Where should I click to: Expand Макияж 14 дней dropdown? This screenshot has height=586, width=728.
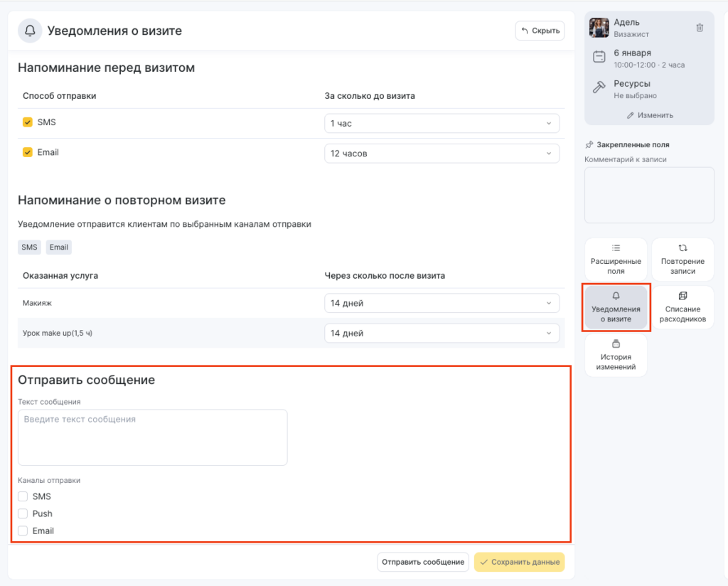click(441, 304)
